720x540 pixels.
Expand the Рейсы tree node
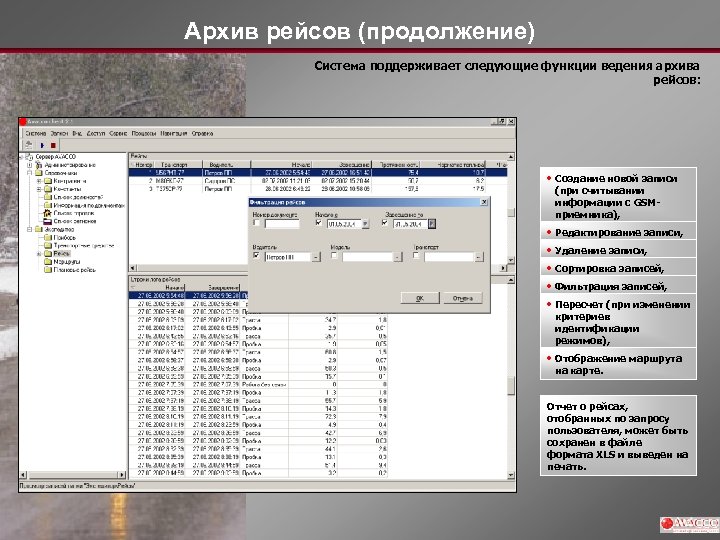(x=39, y=253)
